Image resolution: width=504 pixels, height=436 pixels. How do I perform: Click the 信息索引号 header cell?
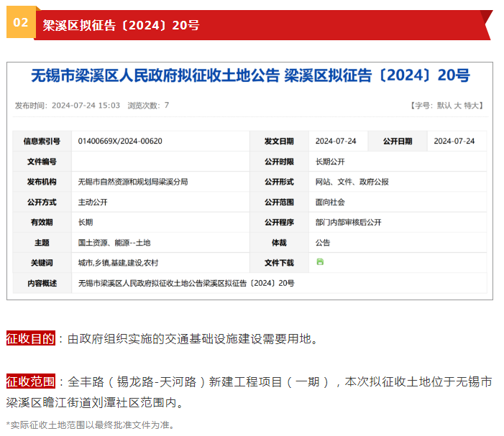tap(42, 142)
